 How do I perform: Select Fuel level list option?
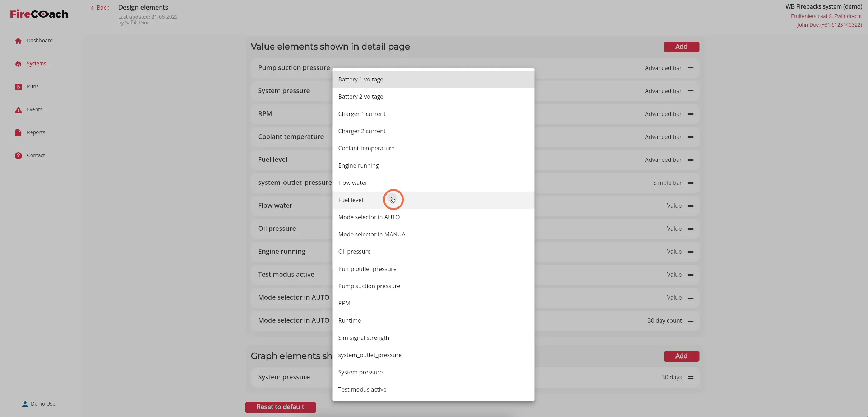[x=433, y=200]
